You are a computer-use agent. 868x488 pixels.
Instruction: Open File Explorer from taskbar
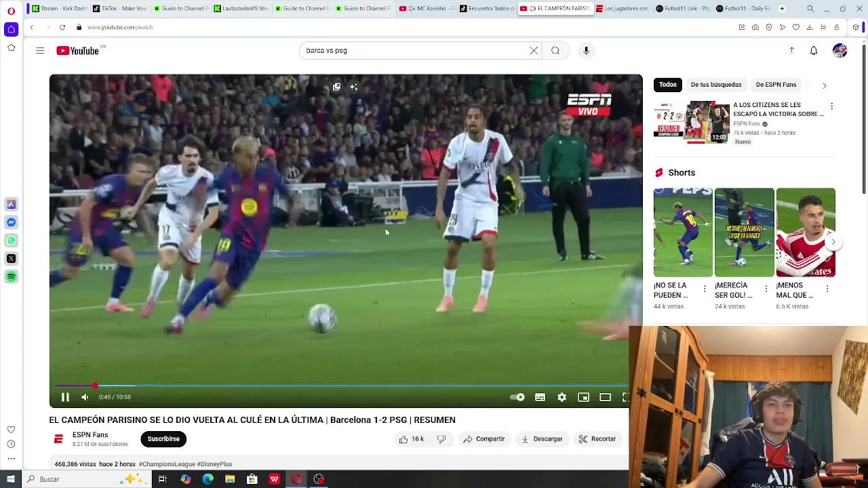pyautogui.click(x=230, y=479)
